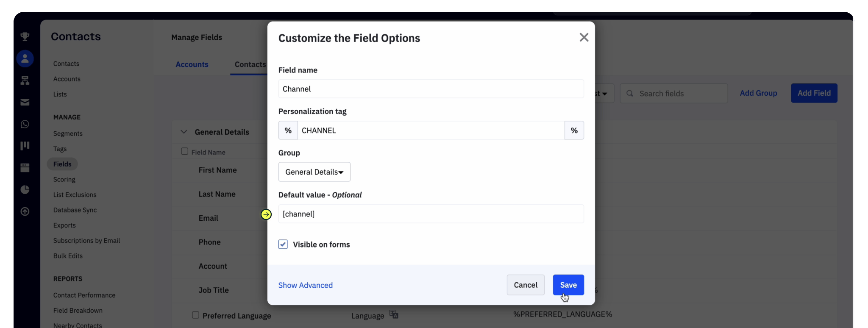Select Fields in the Manage menu

[x=62, y=164]
